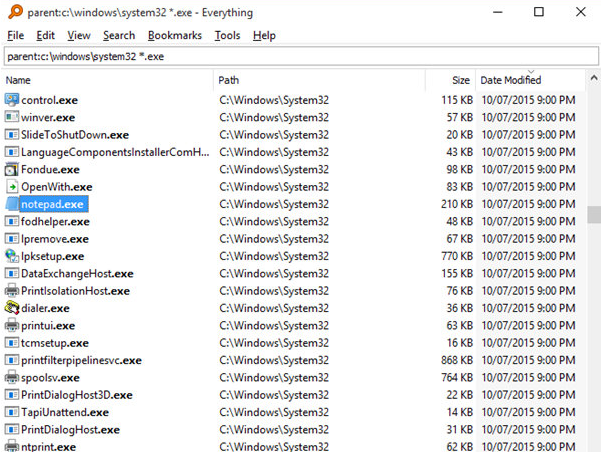Click the 155 KB size value

point(457,273)
